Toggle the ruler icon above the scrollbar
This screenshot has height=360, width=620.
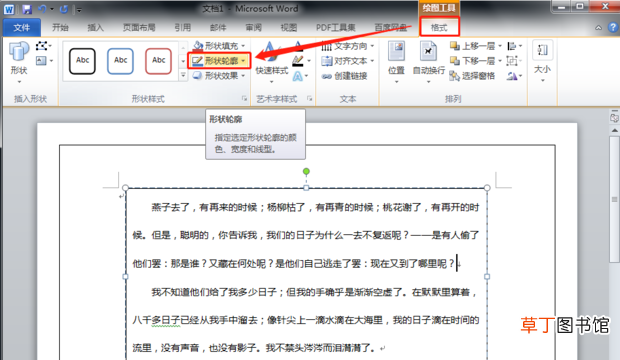pyautogui.click(x=614, y=118)
